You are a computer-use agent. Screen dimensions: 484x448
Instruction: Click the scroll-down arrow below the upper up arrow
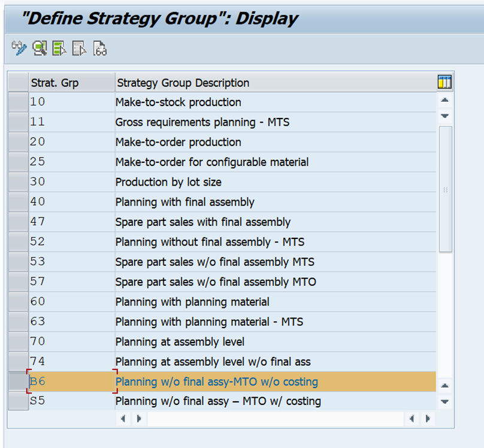[445, 116]
